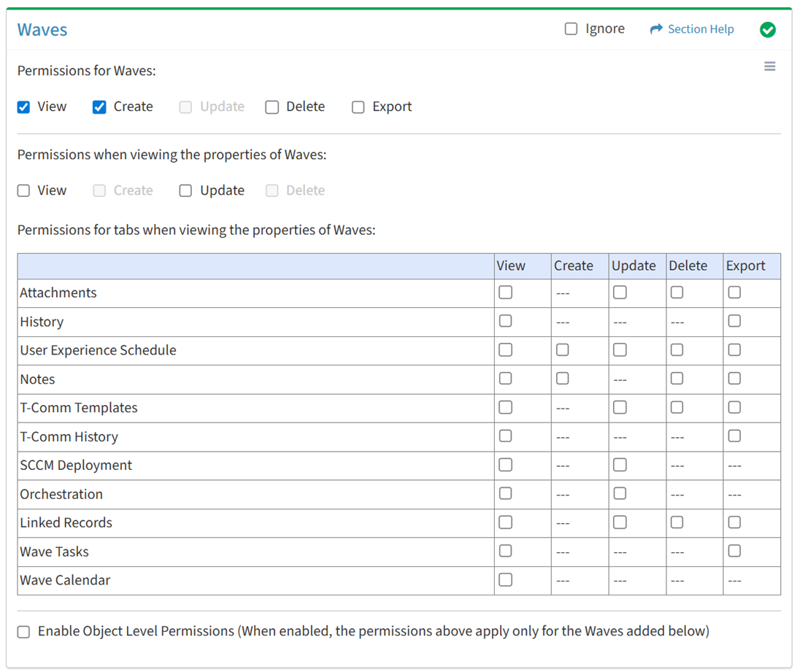Uncheck the Create permission for Waves
797x672 pixels.
[100, 107]
